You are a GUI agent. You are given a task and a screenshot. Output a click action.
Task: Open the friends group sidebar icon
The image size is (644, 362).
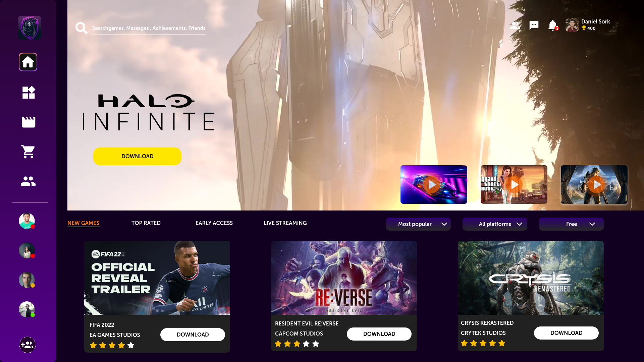coord(28,181)
